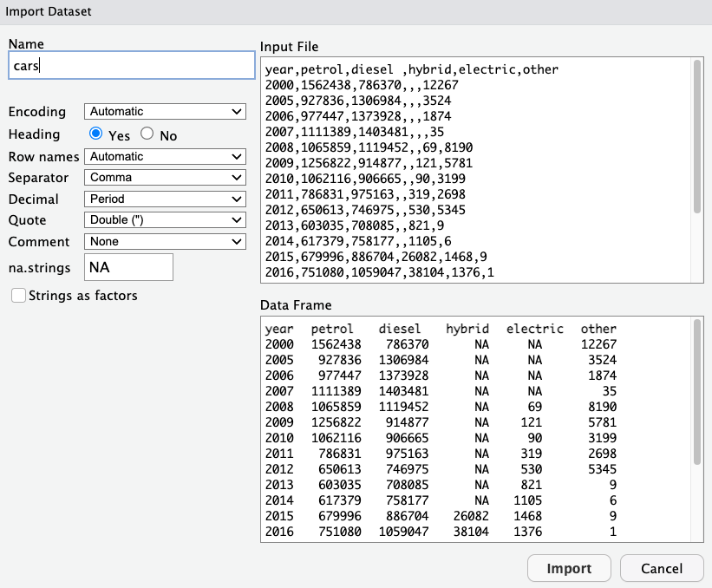Enable the Strings as factors checkbox
Viewport: 712px width, 588px height.
pos(18,296)
